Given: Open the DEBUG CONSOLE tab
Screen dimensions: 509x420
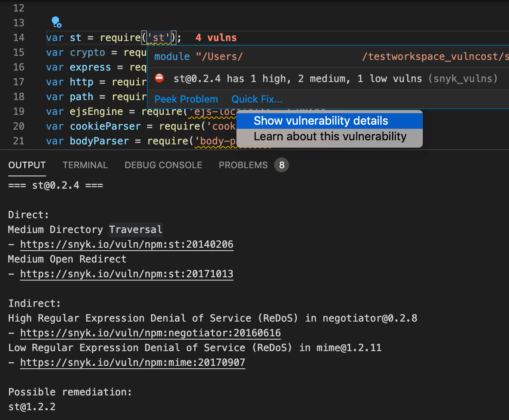Looking at the screenshot, I should click(x=163, y=165).
